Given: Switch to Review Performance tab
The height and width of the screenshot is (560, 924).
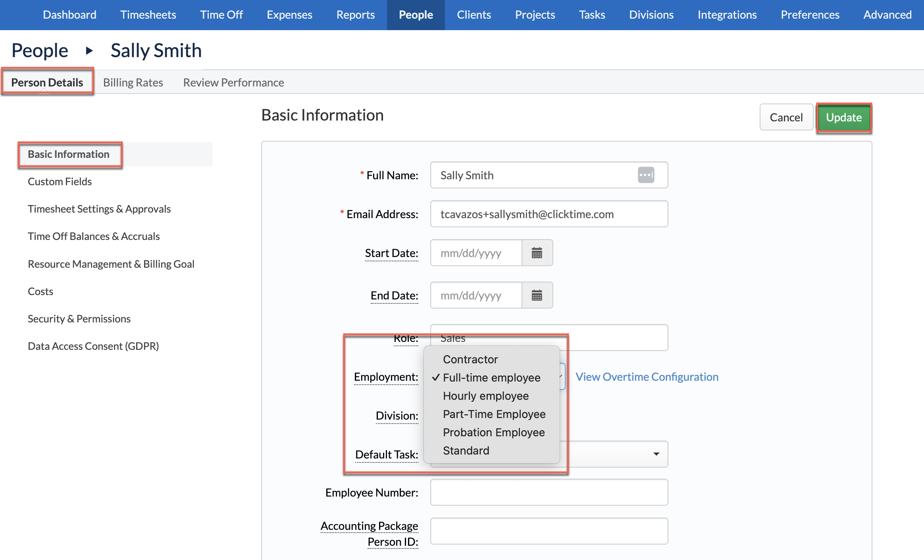Looking at the screenshot, I should (x=233, y=82).
